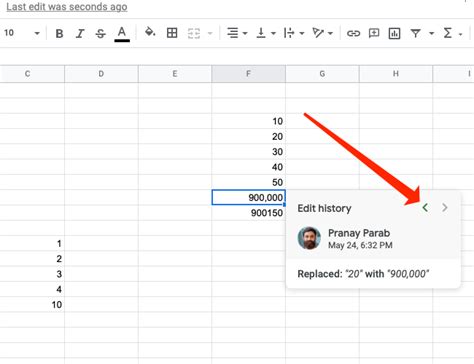Select column F cell with value 30
This screenshot has height=364, width=474.
click(x=249, y=151)
